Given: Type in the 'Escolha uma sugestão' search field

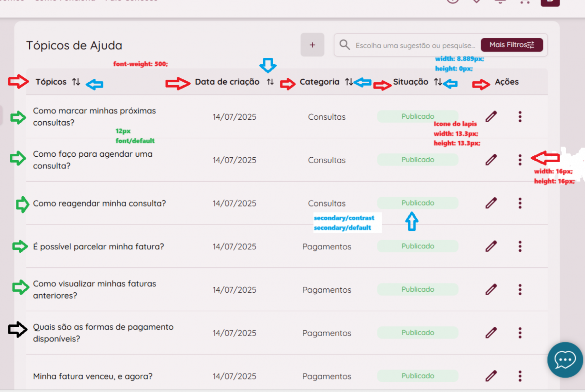Looking at the screenshot, I should (x=415, y=45).
